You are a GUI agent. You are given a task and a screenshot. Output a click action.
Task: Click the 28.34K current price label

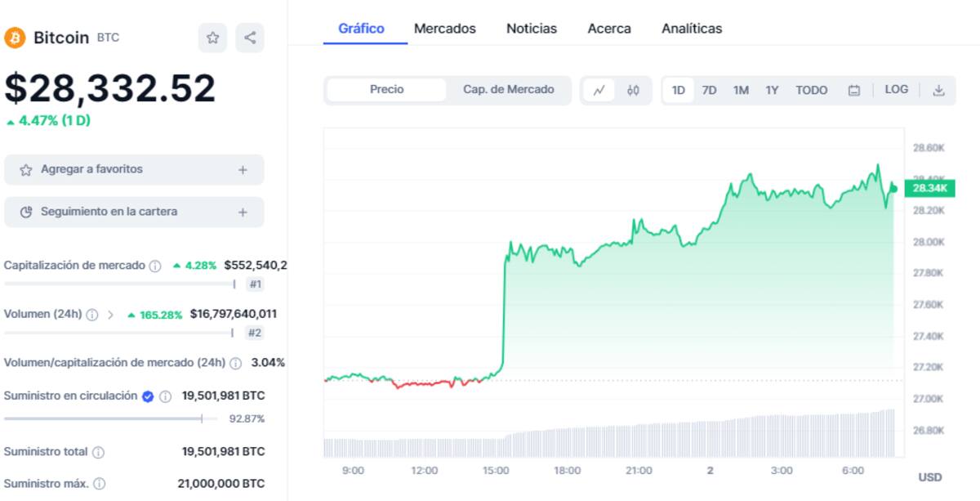(929, 189)
